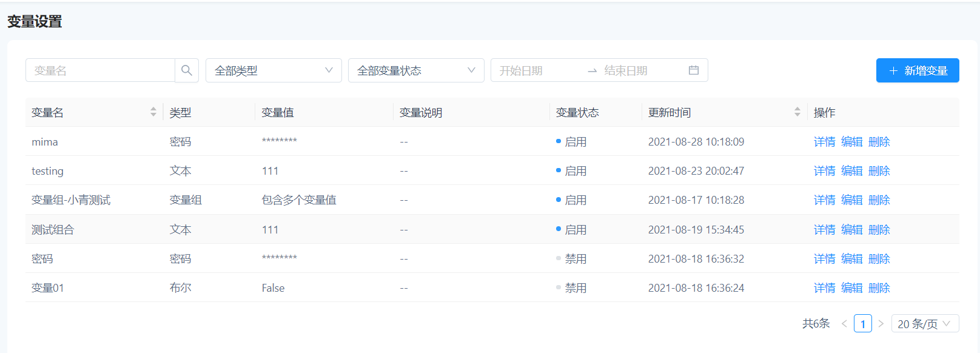Viewport: 980px width, 353px height.
Task: Open the 全部类型 type dropdown
Action: (274, 70)
